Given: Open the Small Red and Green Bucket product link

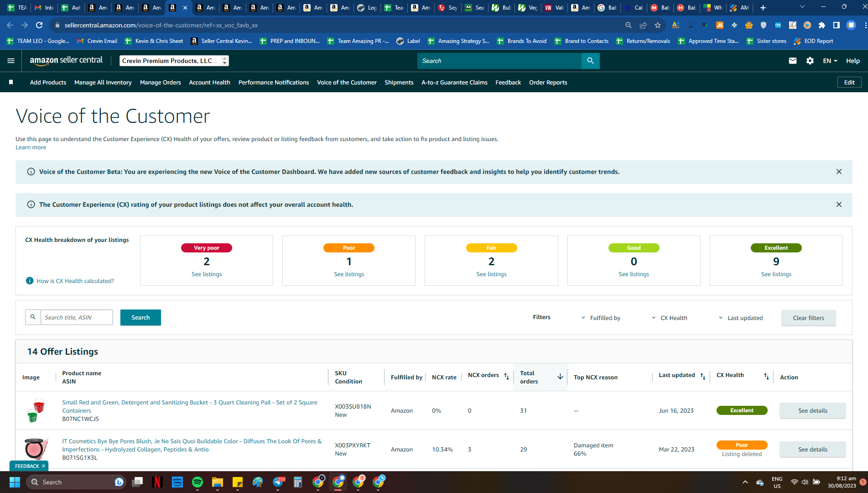Looking at the screenshot, I should [190, 406].
